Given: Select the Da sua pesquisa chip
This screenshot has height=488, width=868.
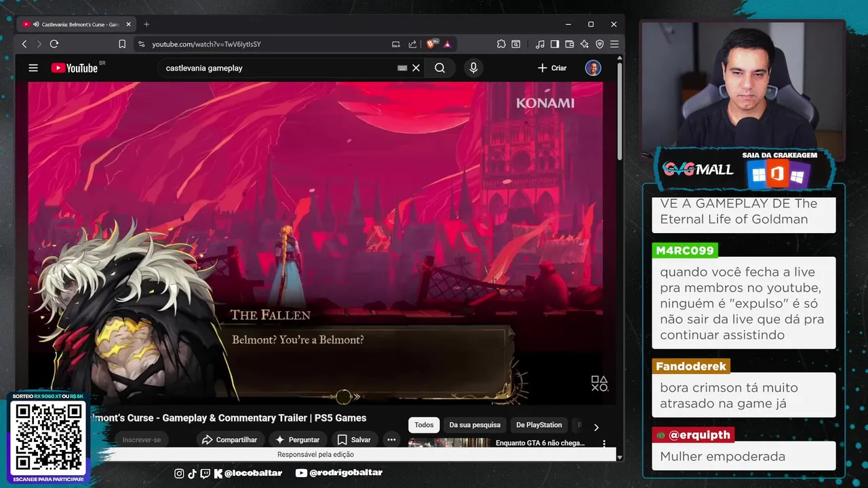Looking at the screenshot, I should coord(475,425).
